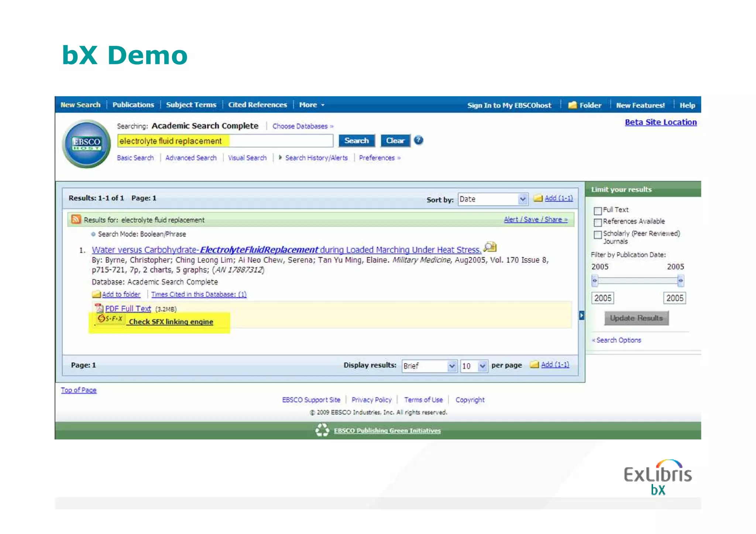Click the recycle icon in green footer
The height and width of the screenshot is (534, 756).
click(322, 430)
